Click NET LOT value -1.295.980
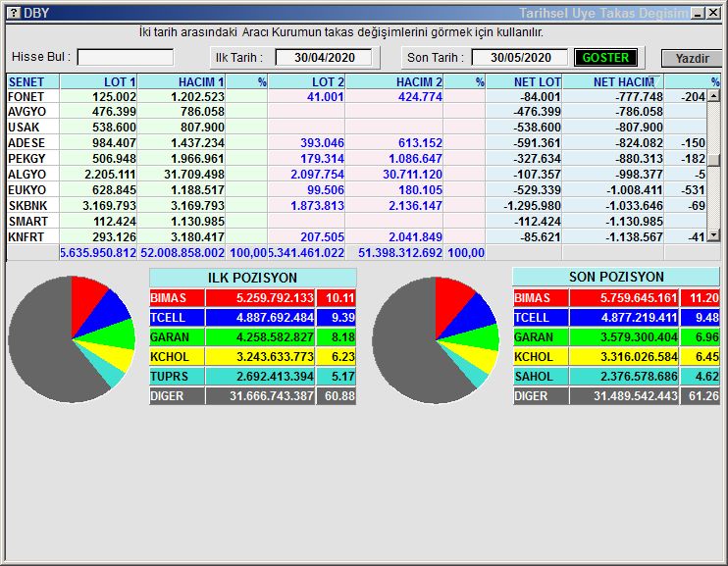The width and height of the screenshot is (728, 566). click(x=532, y=205)
